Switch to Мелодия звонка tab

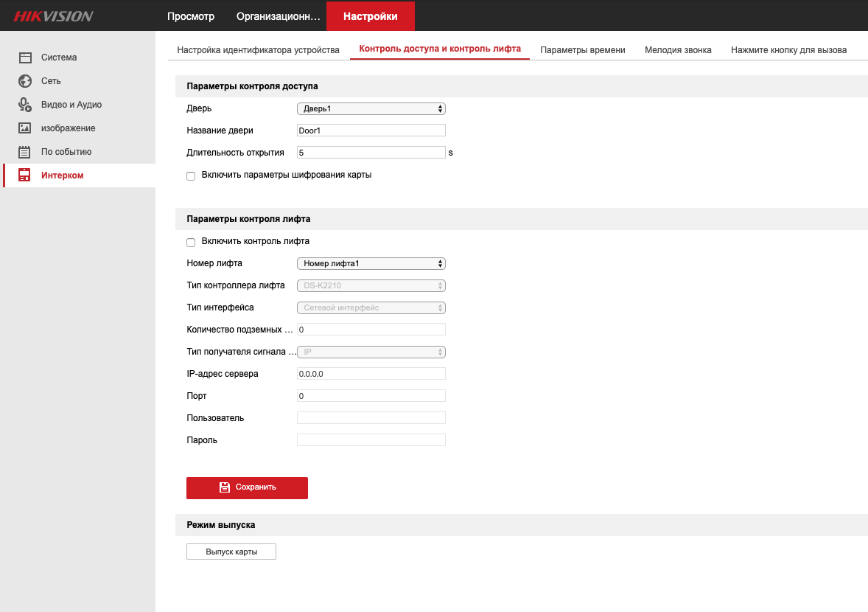coord(678,50)
